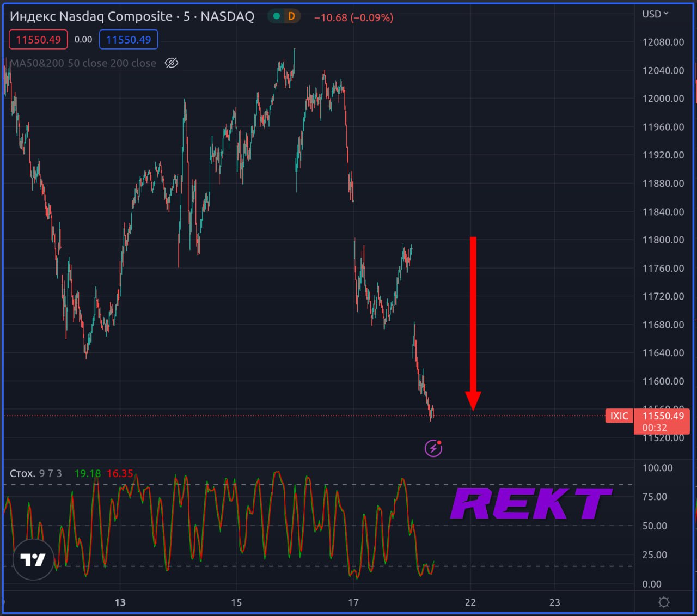Click the 11600.00 price scale label
697x616 pixels.
point(663,381)
